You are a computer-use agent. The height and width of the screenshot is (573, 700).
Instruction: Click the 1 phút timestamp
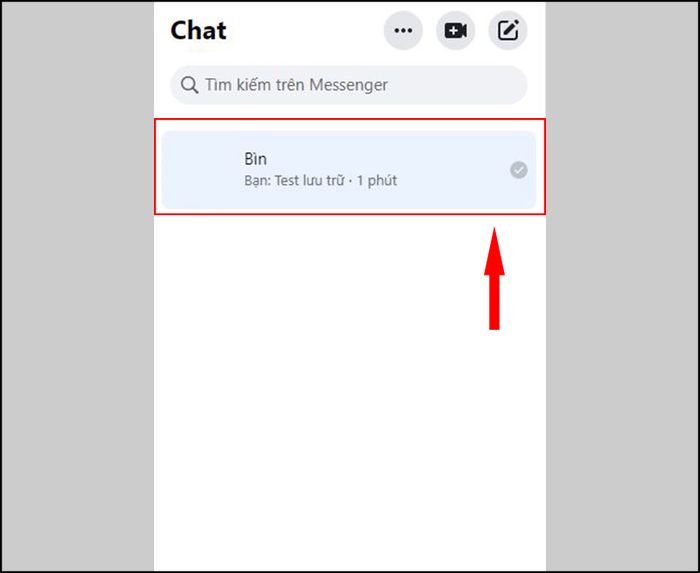(377, 181)
